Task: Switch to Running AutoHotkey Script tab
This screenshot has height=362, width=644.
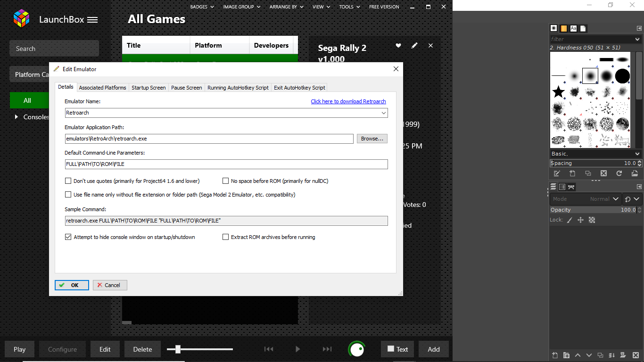Action: (x=238, y=88)
